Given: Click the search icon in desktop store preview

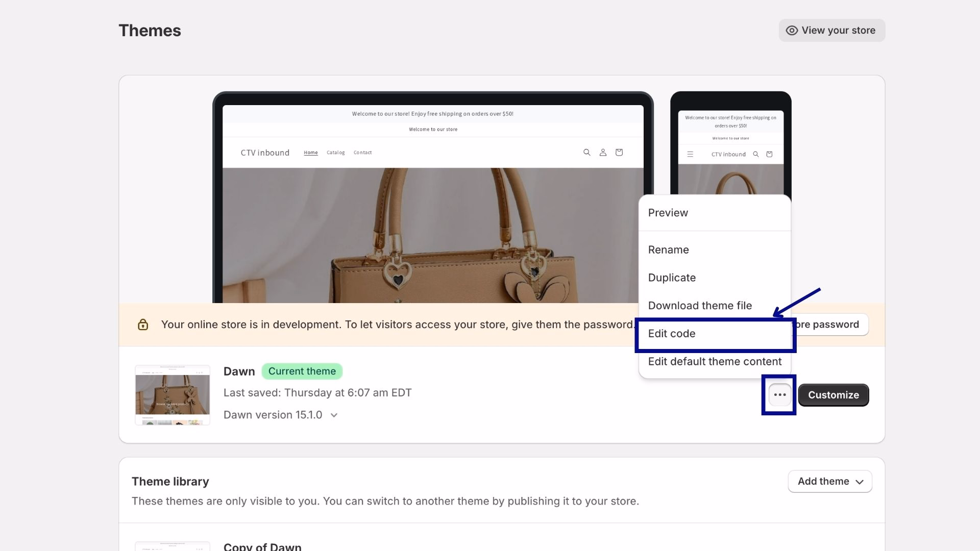Looking at the screenshot, I should pyautogui.click(x=586, y=153).
